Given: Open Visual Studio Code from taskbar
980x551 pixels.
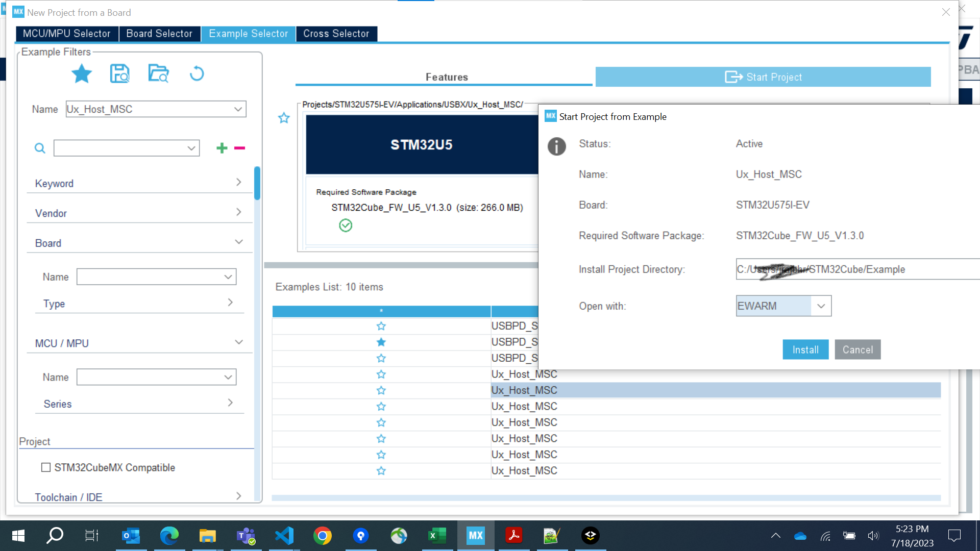Looking at the screenshot, I should pyautogui.click(x=284, y=535).
